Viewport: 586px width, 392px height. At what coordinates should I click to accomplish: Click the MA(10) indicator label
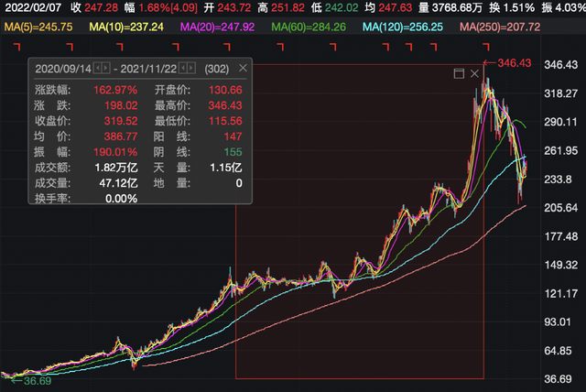126,27
